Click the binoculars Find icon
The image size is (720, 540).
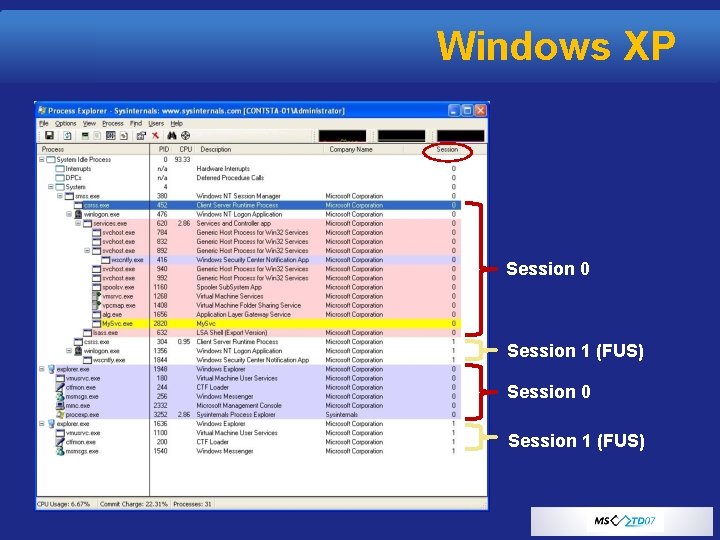pos(172,135)
